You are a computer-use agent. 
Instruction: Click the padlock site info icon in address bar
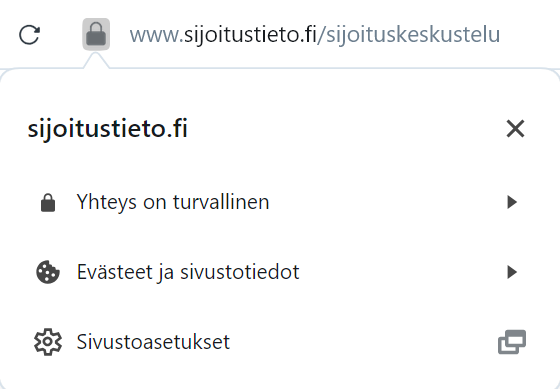tap(96, 34)
